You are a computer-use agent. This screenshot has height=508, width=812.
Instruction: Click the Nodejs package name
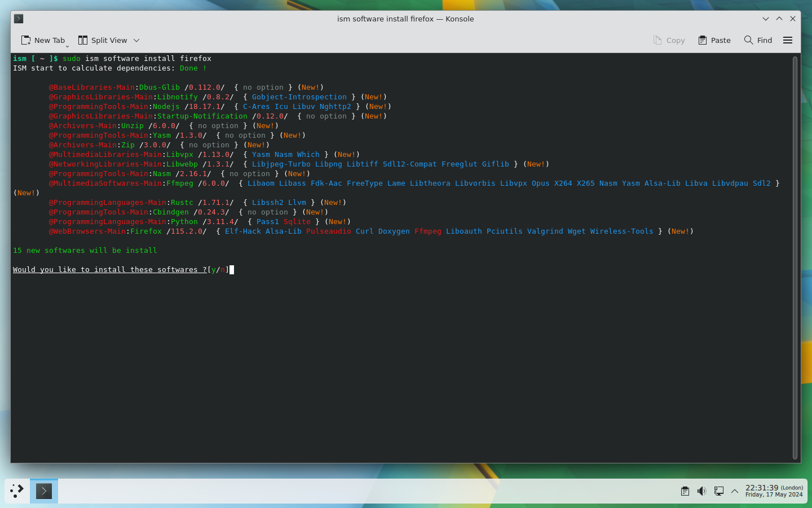(x=166, y=107)
